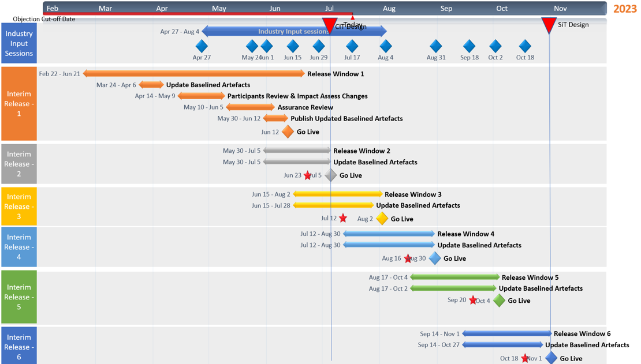Click the orange Go Live diamond Jun 12
This screenshot has width=641, height=364.
(x=288, y=132)
